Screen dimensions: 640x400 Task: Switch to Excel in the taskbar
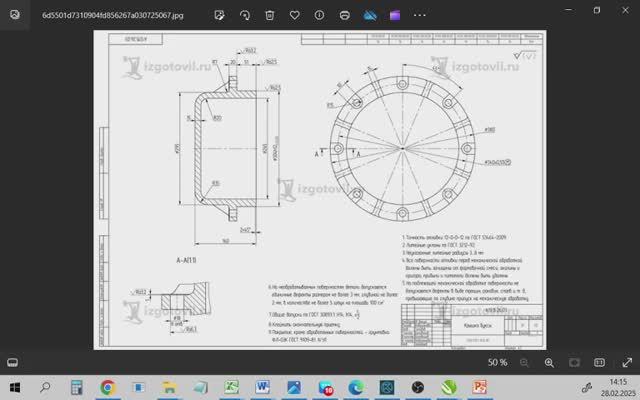tap(232, 387)
